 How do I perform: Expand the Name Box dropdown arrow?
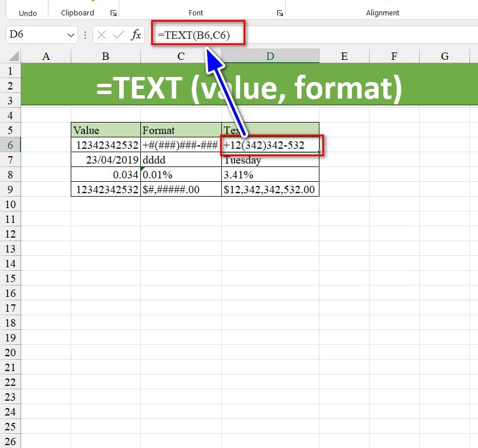pyautogui.click(x=71, y=35)
